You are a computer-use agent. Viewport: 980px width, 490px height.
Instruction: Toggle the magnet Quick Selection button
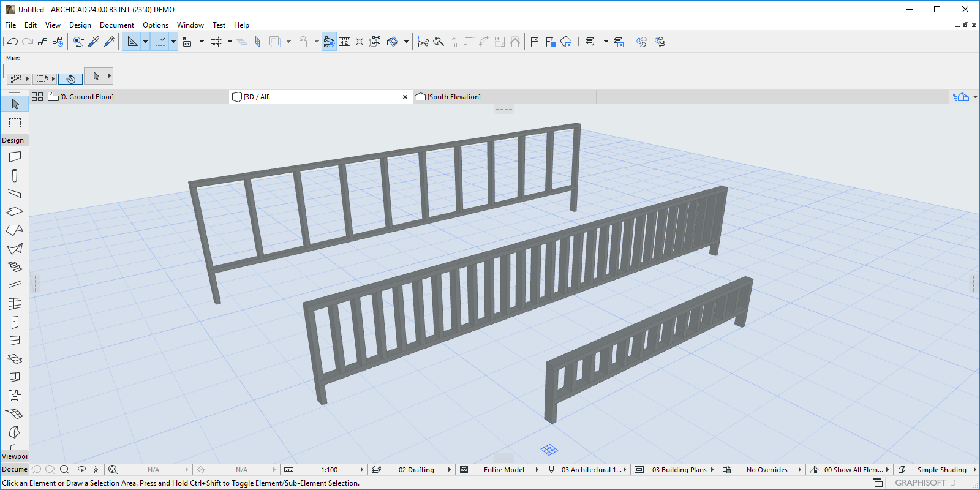[70, 78]
